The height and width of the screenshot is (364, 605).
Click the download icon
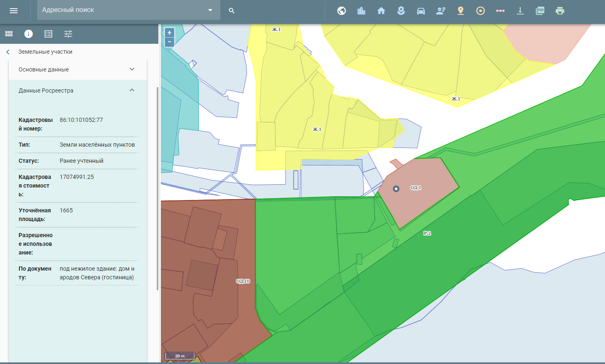coord(520,11)
